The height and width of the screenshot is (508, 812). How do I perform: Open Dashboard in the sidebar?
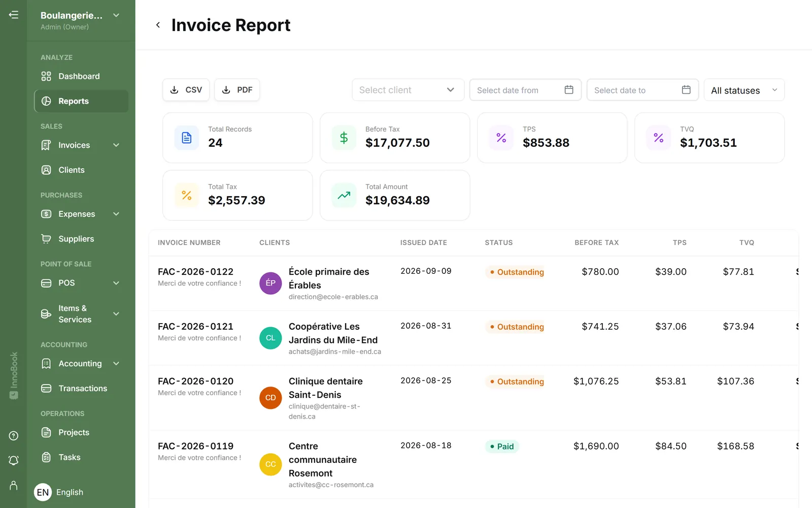(81, 76)
